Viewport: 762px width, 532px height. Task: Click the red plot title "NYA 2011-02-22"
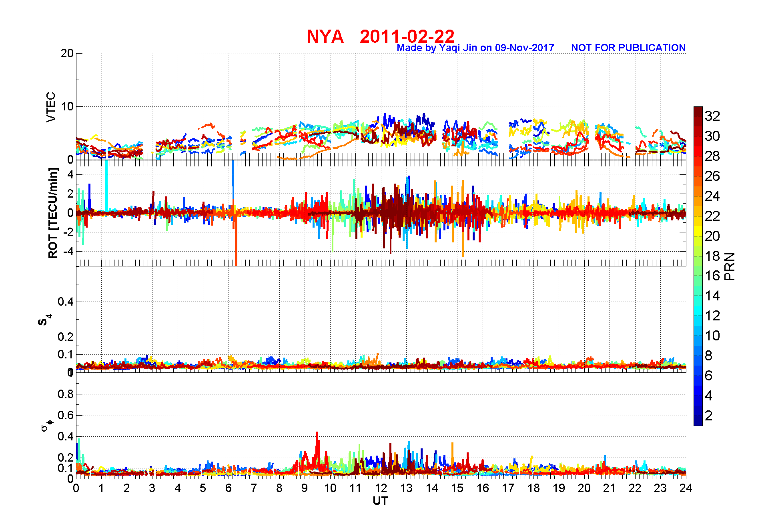381,37
